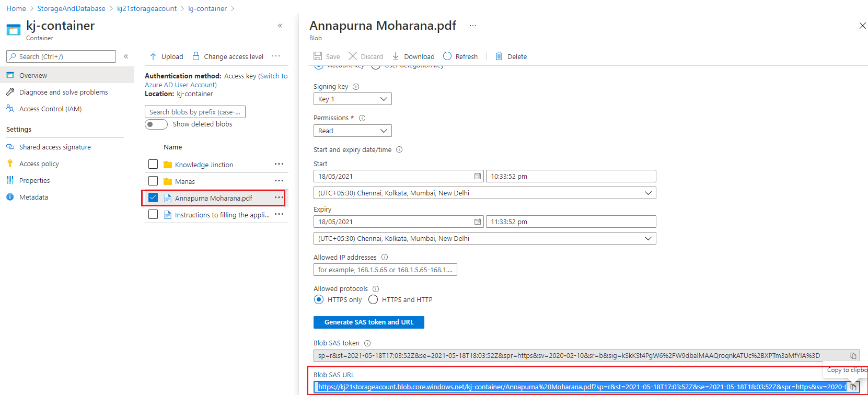
Task: Collapse the sidebar menu next to search box
Action: (x=126, y=56)
